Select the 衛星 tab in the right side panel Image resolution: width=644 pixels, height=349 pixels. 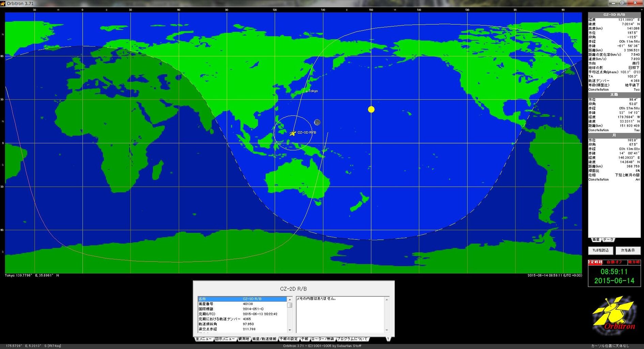(596, 240)
